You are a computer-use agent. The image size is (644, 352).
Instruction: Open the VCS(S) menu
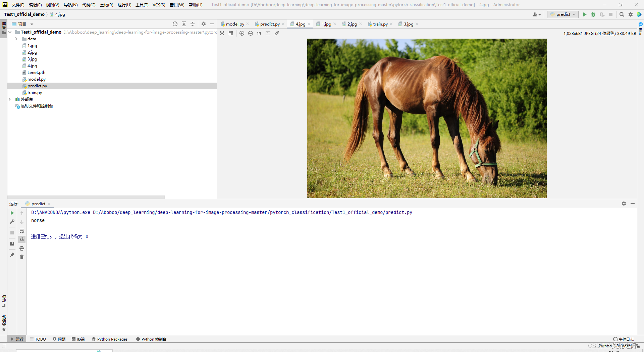(x=159, y=5)
